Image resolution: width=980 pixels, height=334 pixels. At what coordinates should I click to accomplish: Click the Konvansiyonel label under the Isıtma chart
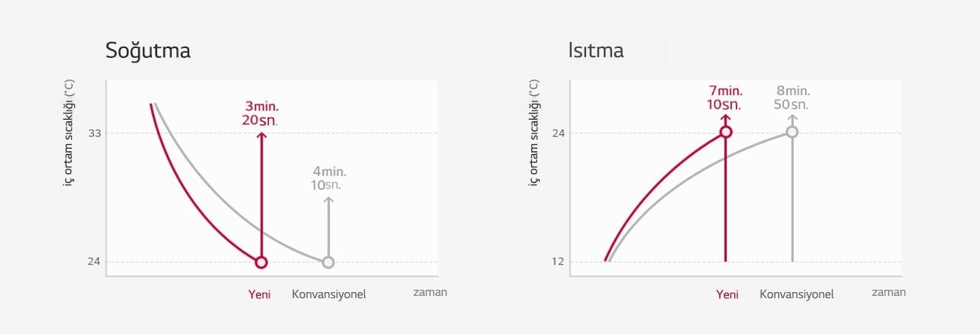797,294
